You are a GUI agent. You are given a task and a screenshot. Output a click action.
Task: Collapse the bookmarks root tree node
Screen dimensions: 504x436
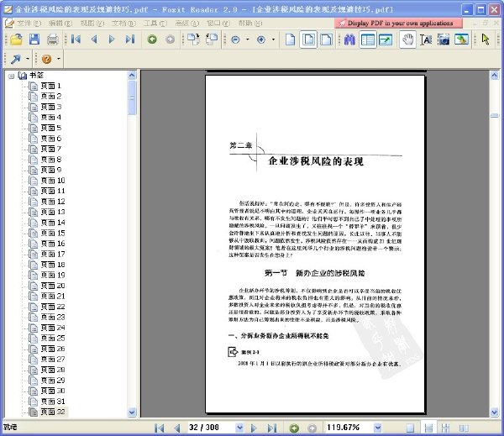(x=12, y=76)
